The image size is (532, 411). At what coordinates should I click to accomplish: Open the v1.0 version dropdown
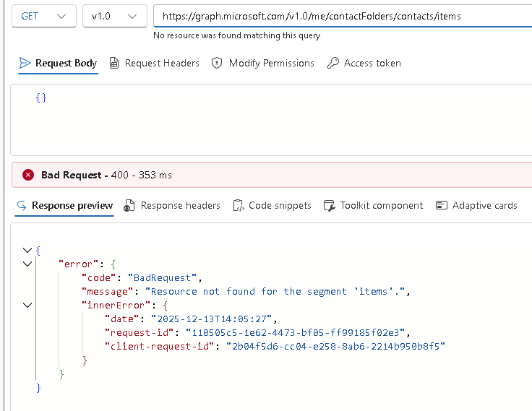pos(115,16)
